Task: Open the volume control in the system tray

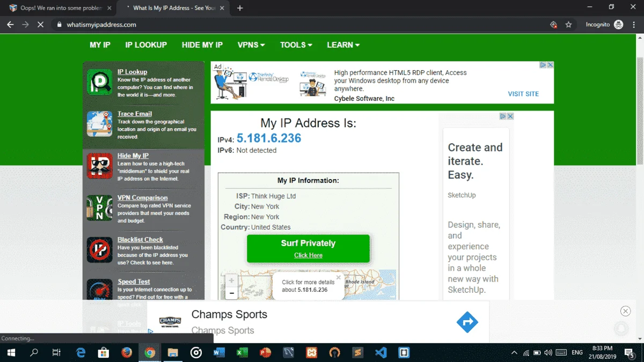Action: pyautogui.click(x=548, y=353)
